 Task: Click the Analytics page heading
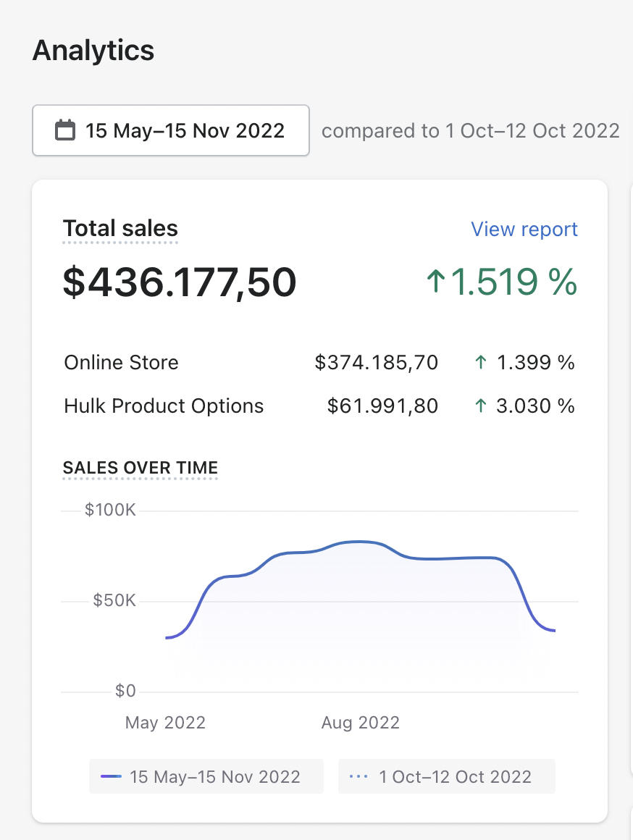pos(93,51)
